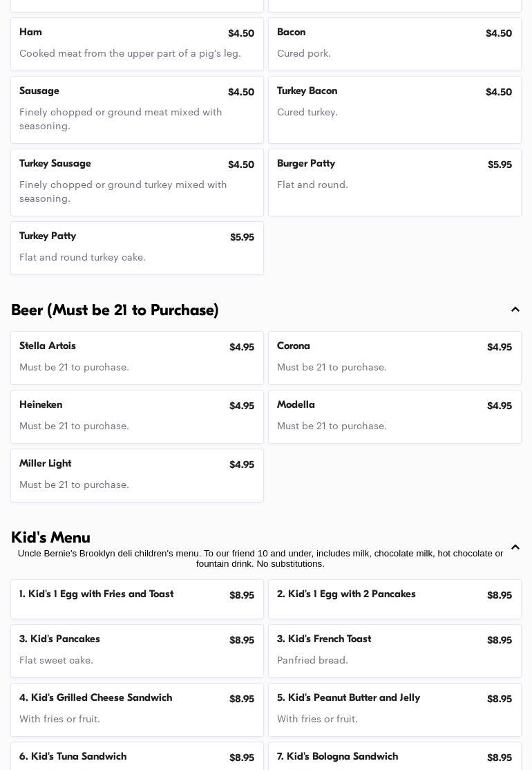Open the Turkey Patty item
The height and width of the screenshot is (770, 532).
click(137, 247)
